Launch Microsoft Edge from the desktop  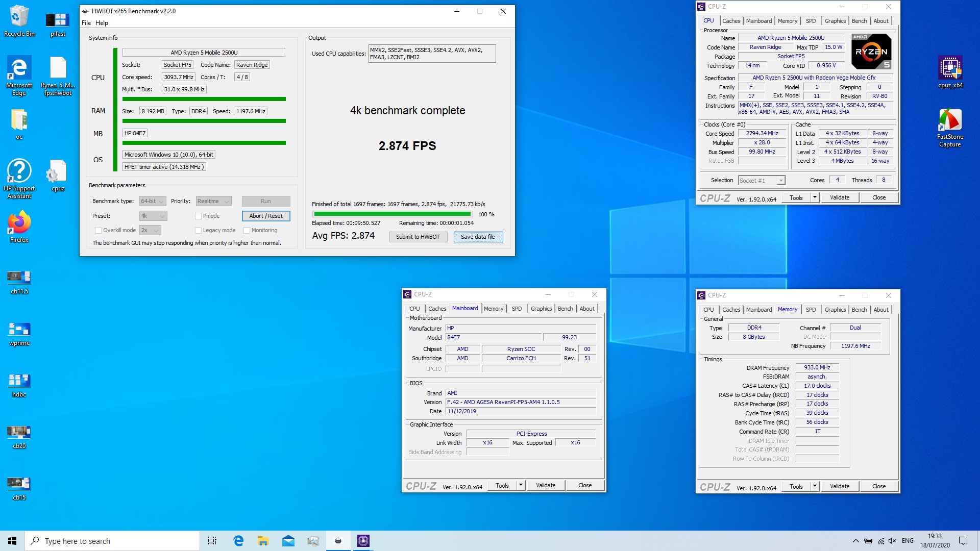point(19,76)
